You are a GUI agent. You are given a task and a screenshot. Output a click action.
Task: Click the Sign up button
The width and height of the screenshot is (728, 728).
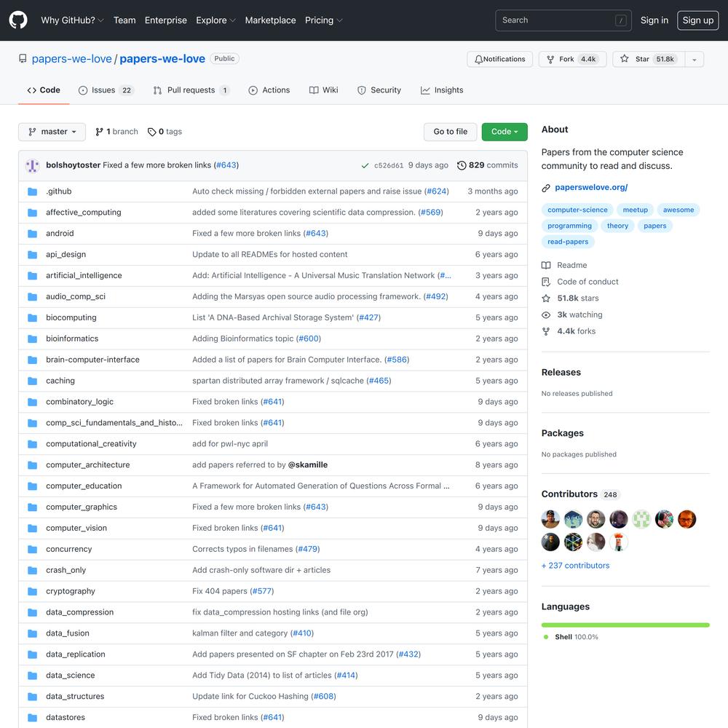(x=698, y=20)
